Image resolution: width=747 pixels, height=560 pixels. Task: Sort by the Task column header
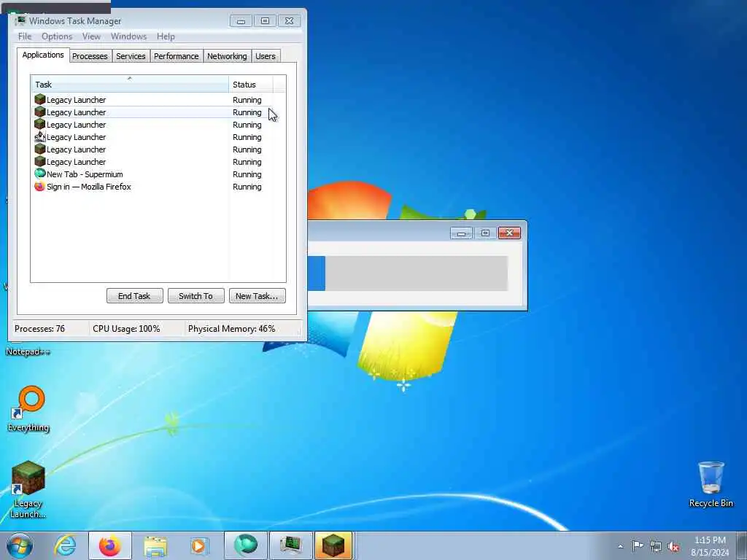pyautogui.click(x=130, y=85)
